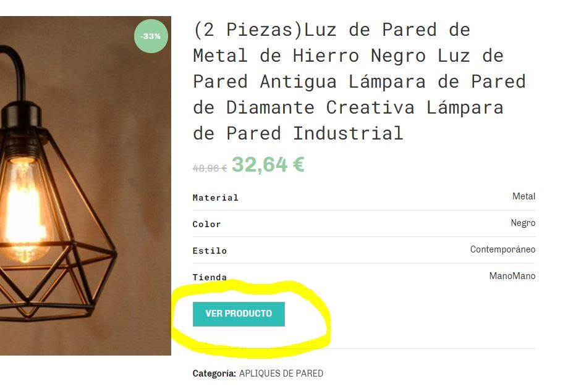Click the product title starting with (2 Piezas)

tap(359, 81)
